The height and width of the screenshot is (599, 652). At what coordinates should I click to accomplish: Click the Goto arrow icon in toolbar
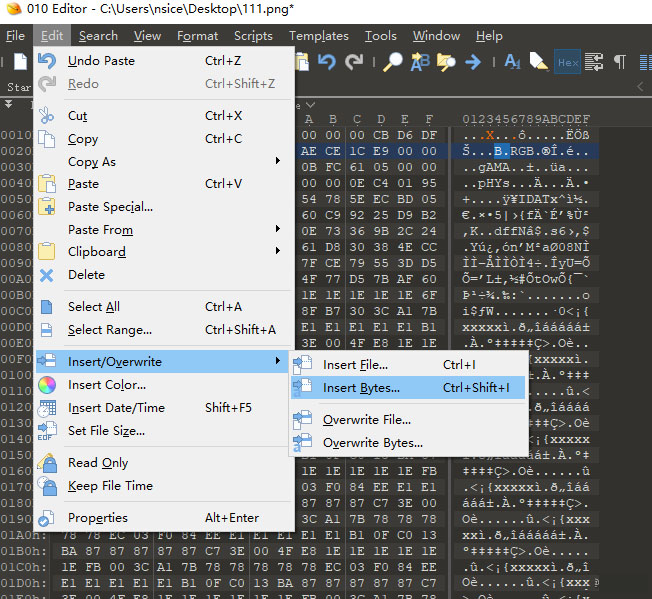[473, 62]
